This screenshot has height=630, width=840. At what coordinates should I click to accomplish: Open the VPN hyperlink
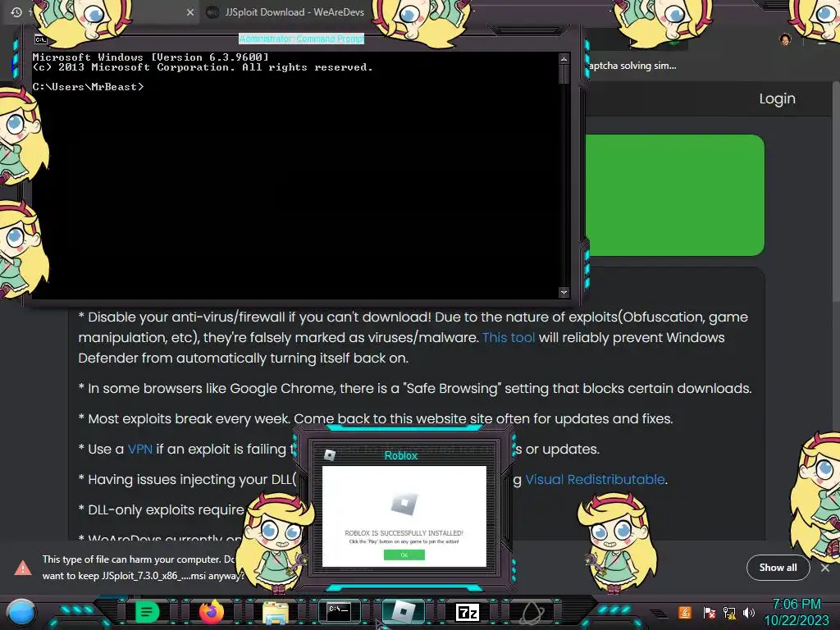click(x=139, y=449)
